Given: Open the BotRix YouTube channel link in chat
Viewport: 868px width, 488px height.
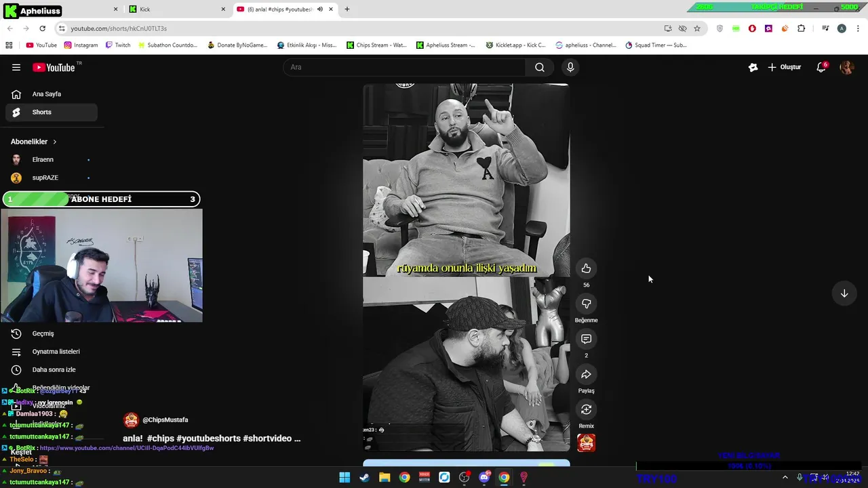Looking at the screenshot, I should pyautogui.click(x=127, y=448).
